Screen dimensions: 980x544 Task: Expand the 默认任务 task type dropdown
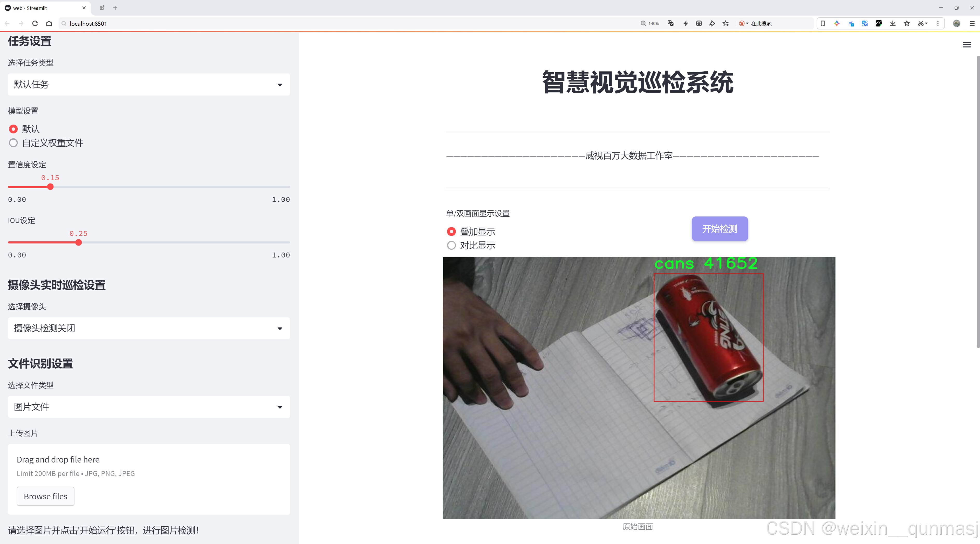click(149, 84)
